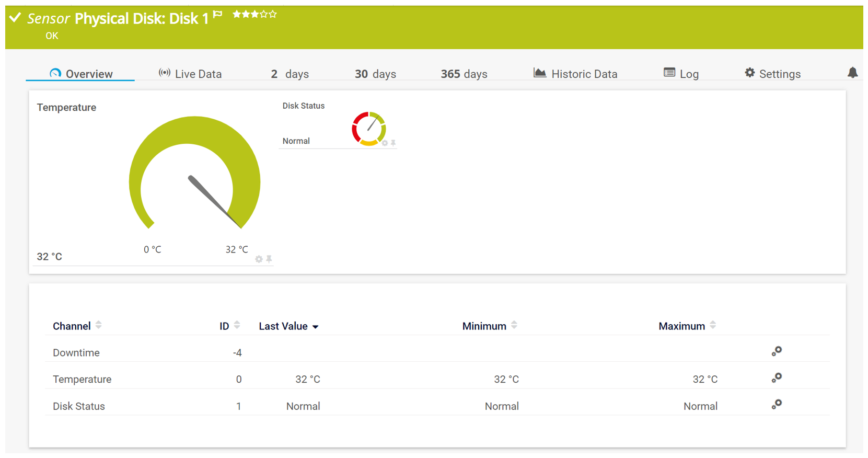Pin the Temperature gauge as primary
This screenshot has height=458, width=868.
(x=269, y=259)
